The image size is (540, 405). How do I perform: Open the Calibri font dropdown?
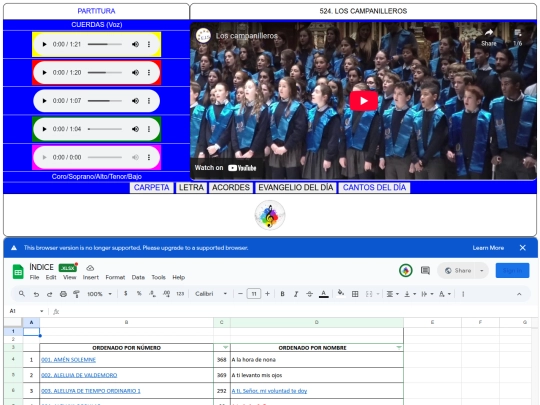click(x=211, y=294)
